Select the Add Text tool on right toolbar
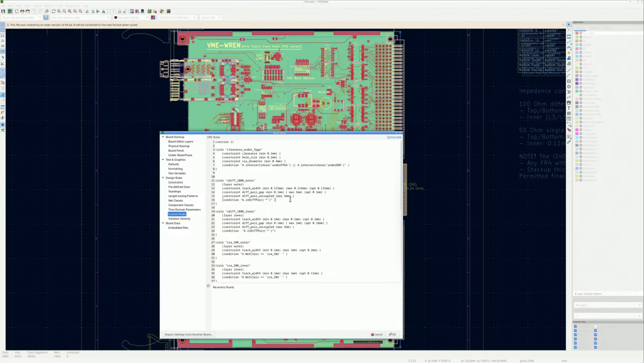The image size is (644, 363). [x=569, y=108]
